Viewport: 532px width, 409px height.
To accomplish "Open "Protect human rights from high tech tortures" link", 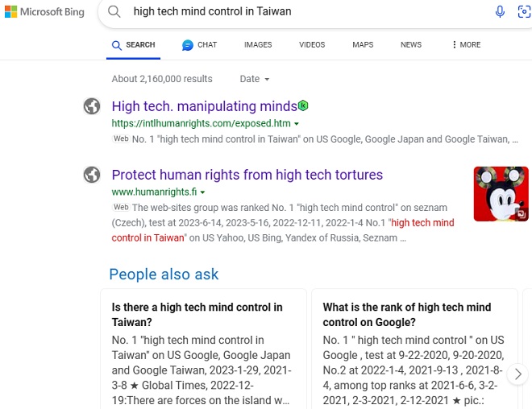I will [x=247, y=175].
